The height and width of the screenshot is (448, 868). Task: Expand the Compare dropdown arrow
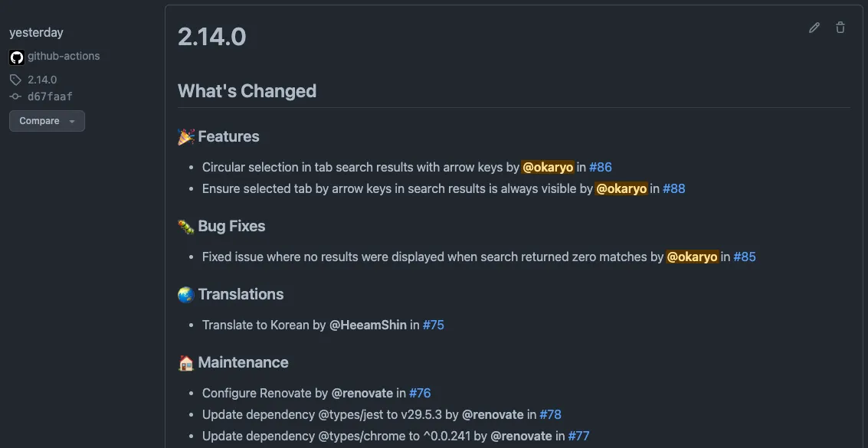pos(72,120)
